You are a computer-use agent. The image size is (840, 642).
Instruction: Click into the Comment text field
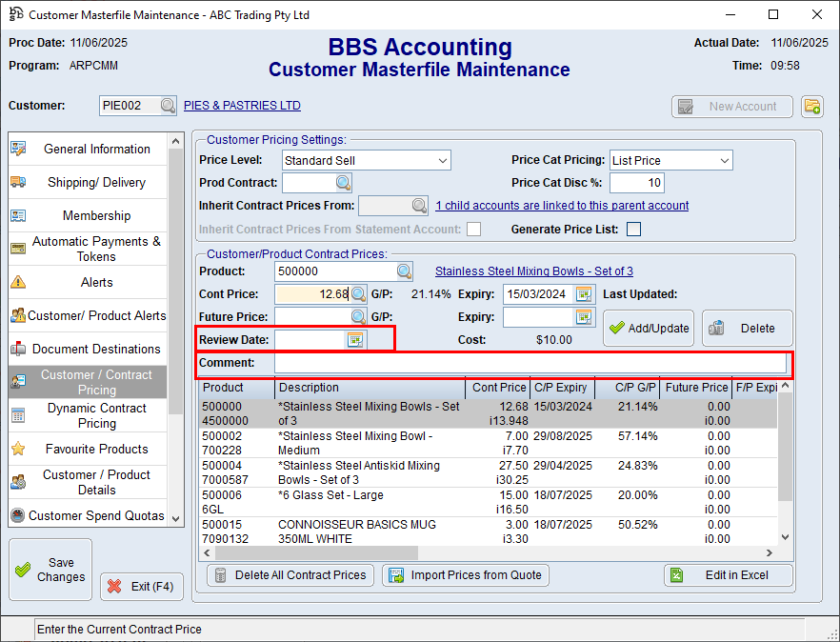point(530,363)
